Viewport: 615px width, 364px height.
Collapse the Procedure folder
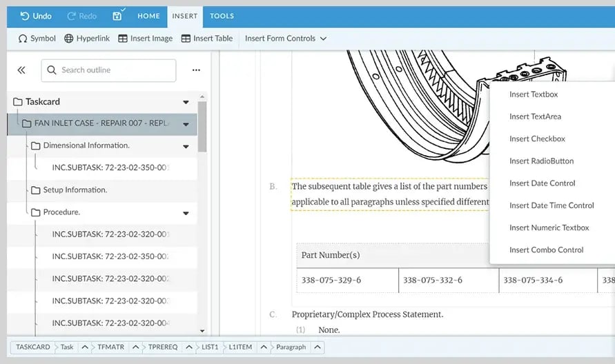point(186,213)
